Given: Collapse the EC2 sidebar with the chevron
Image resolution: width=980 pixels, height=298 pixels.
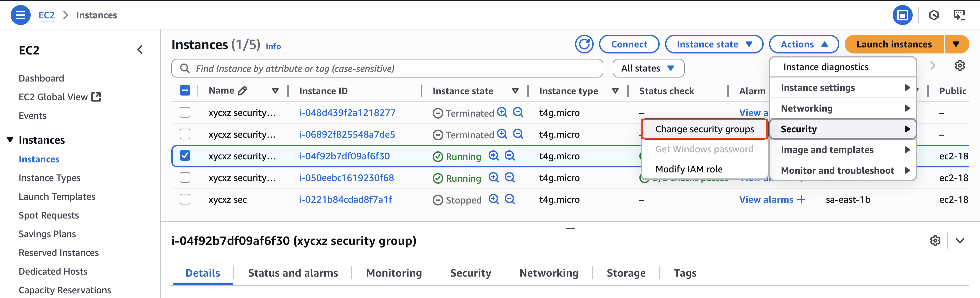Looking at the screenshot, I should (140, 50).
